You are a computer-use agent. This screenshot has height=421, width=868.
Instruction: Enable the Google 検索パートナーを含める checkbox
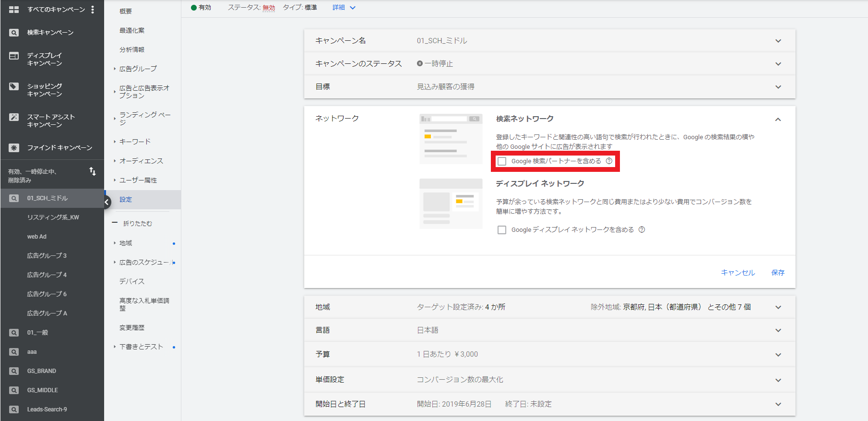(x=502, y=161)
